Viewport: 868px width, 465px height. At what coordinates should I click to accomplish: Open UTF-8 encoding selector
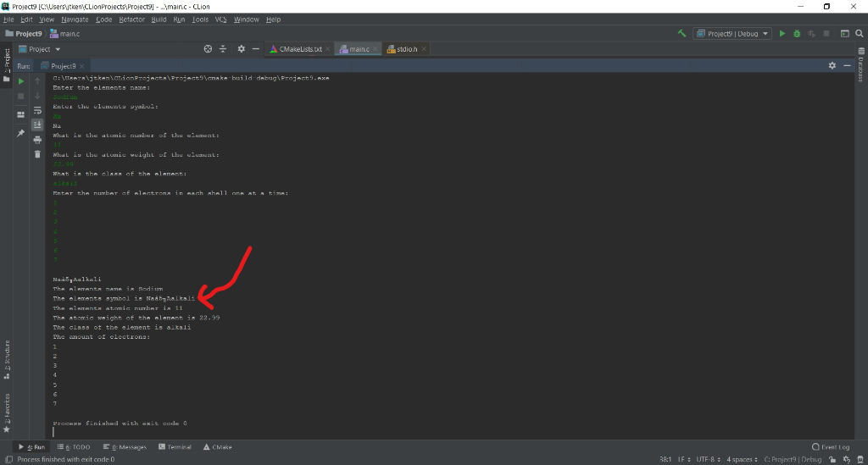[x=708, y=459]
